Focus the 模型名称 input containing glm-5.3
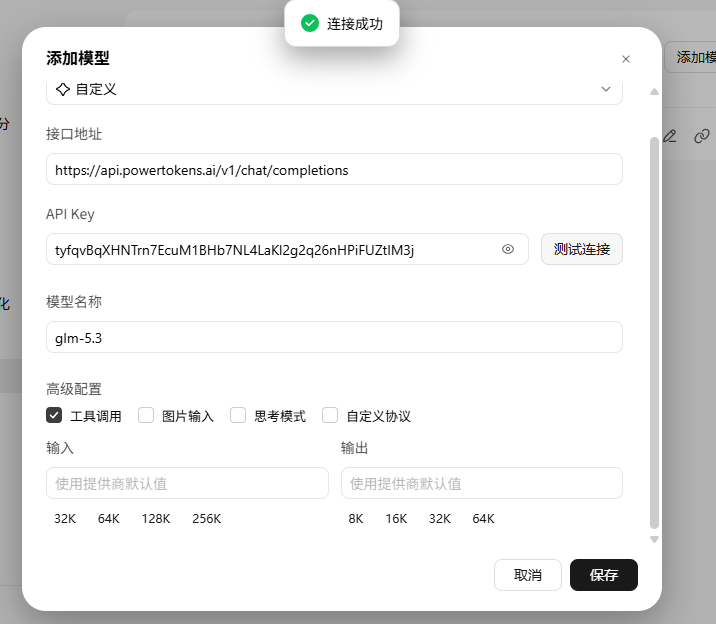Viewport: 716px width, 624px height. click(x=334, y=337)
